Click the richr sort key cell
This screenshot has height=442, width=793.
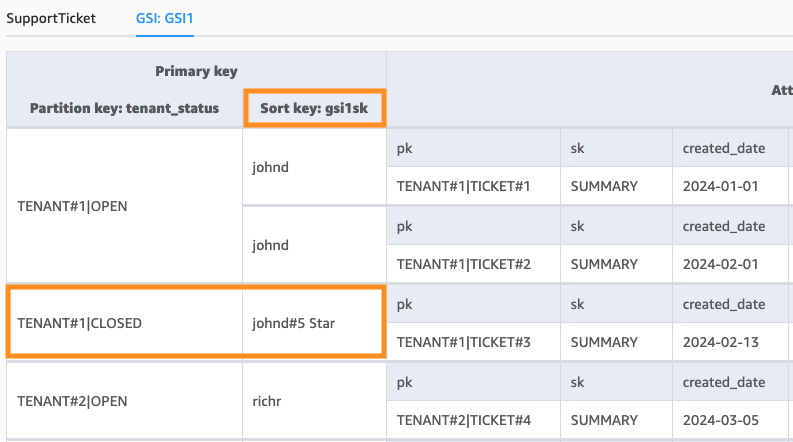coord(268,401)
